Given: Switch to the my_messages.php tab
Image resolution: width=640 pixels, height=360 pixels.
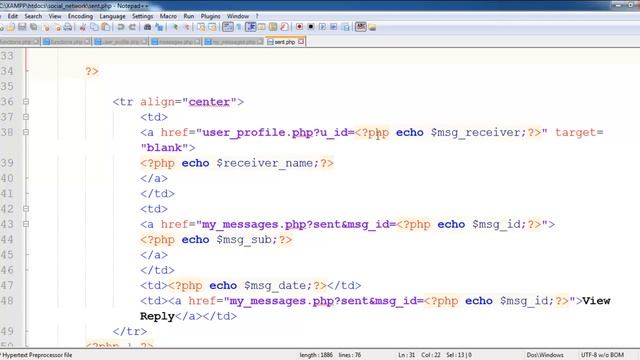Looking at the screenshot, I should 233,42.
